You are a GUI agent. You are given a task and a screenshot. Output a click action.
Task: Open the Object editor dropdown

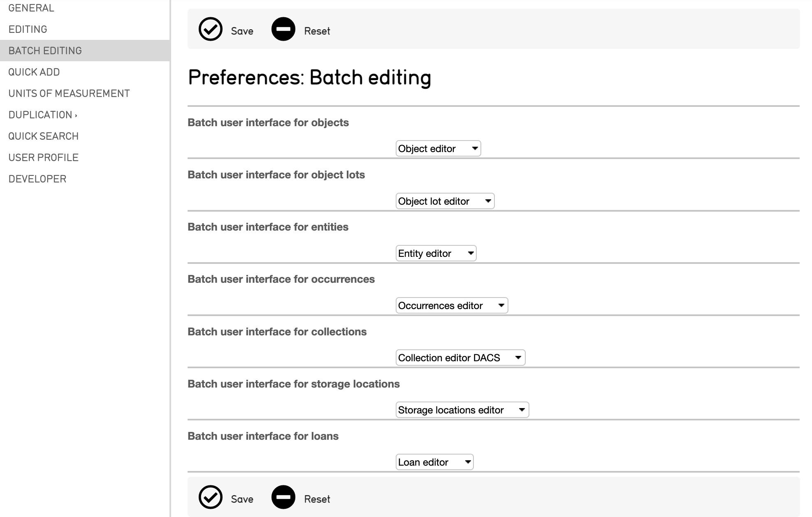click(438, 148)
